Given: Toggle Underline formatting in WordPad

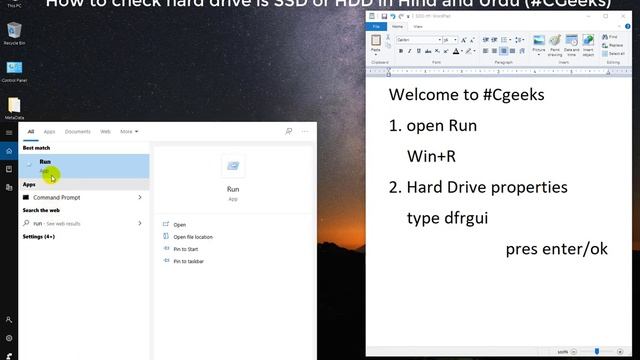Looking at the screenshot, I should (x=419, y=51).
